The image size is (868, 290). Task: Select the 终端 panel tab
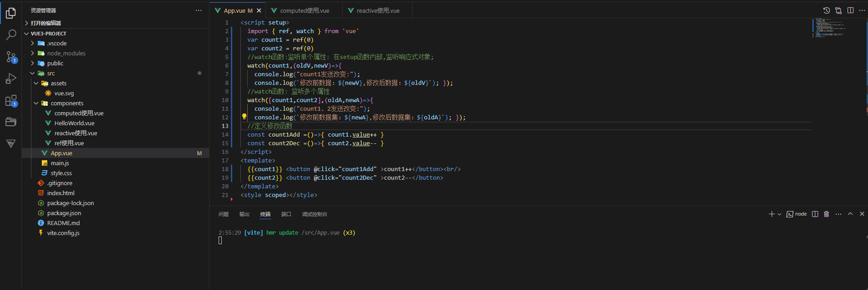pyautogui.click(x=265, y=214)
